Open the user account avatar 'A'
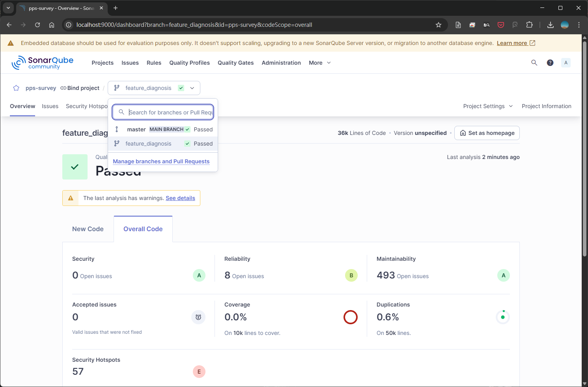Image resolution: width=588 pixels, height=387 pixels. (566, 63)
